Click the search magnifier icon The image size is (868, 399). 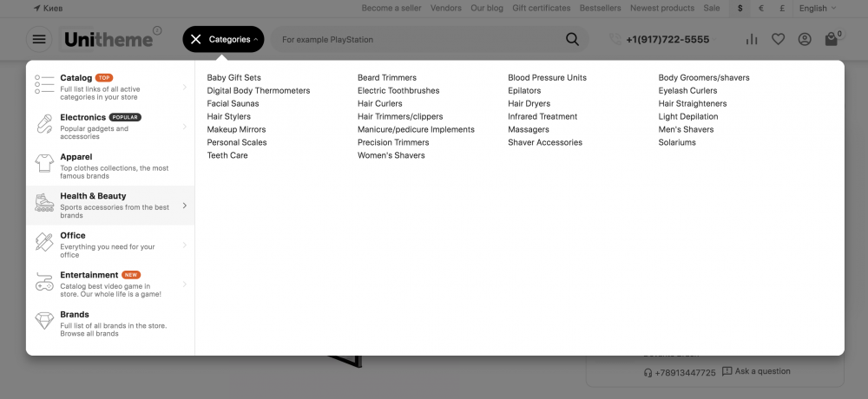(x=572, y=39)
